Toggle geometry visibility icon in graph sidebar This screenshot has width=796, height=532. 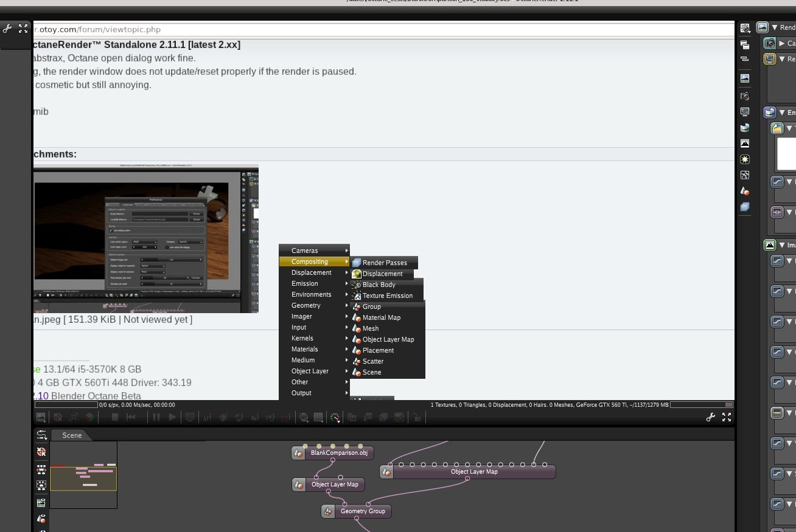point(41,519)
